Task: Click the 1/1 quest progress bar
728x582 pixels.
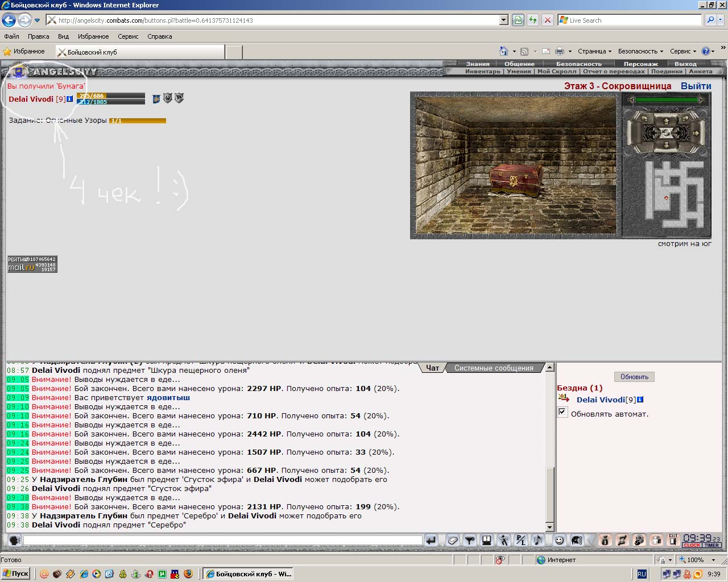Action: (x=138, y=120)
